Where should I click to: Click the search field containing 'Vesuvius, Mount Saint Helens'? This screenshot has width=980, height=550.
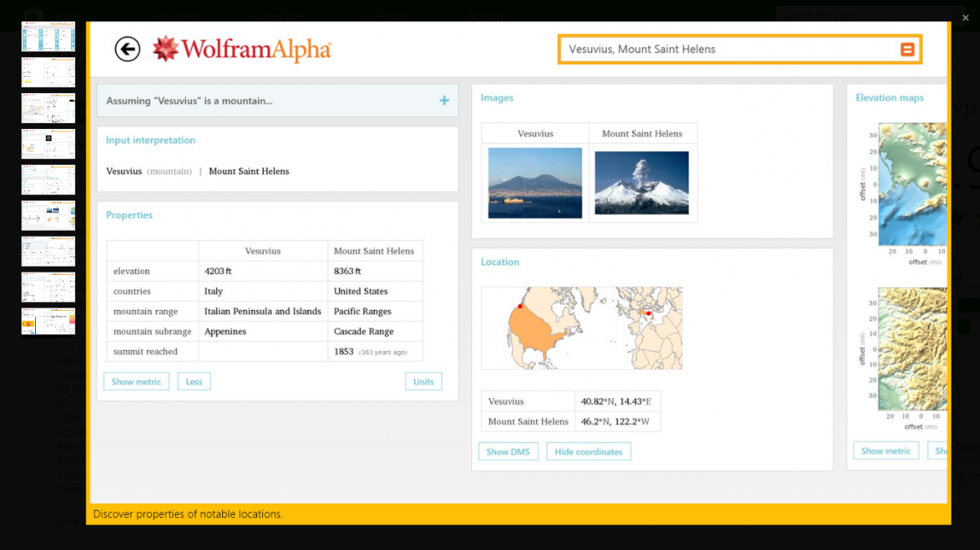click(740, 49)
